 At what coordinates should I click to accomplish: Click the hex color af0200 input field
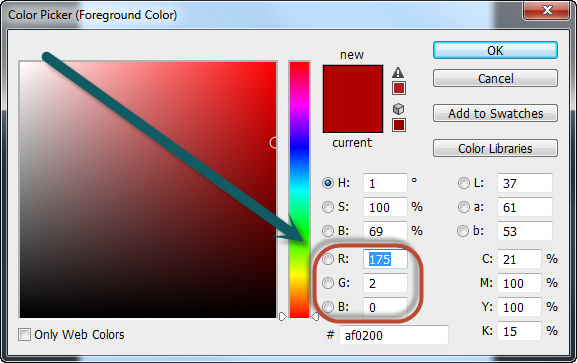394,335
